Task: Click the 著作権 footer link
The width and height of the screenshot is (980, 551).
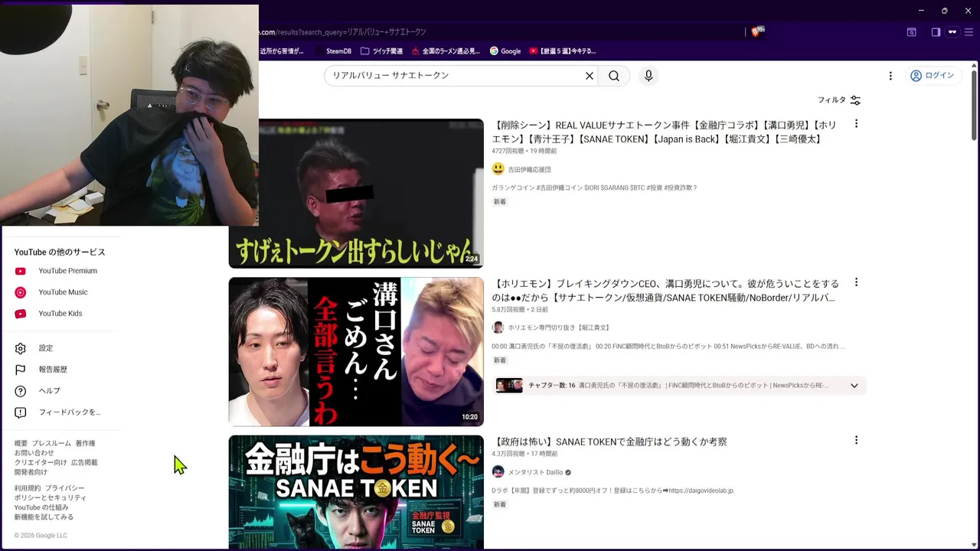Action: click(85, 444)
